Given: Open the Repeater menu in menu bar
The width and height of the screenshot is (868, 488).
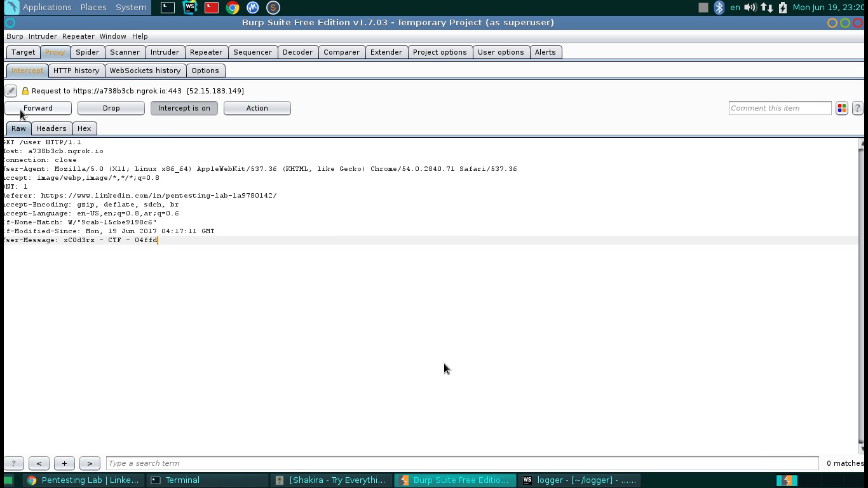Looking at the screenshot, I should pyautogui.click(x=78, y=36).
